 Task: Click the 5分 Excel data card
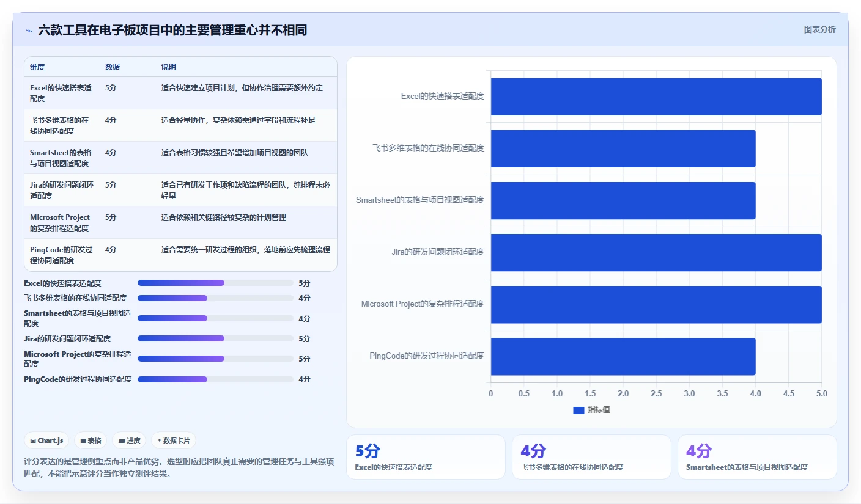click(x=426, y=457)
